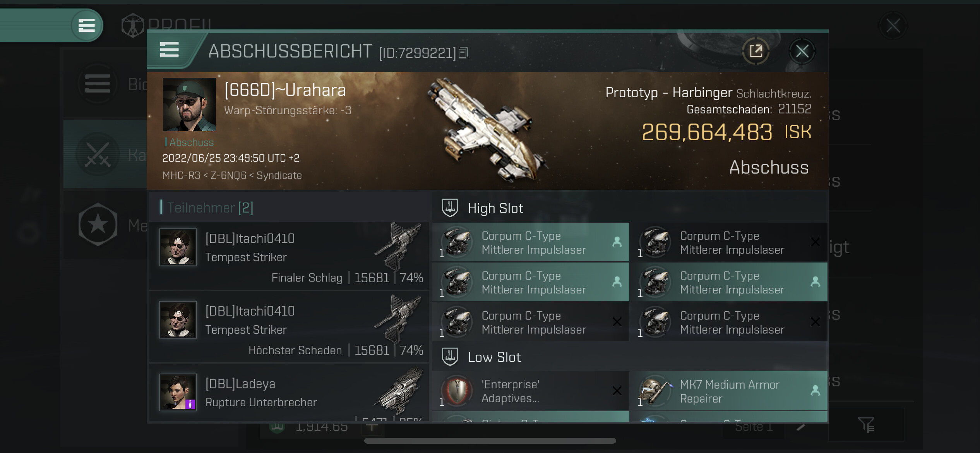Click the horizontal scrollbar at the bottom
Screen dimensions: 980x453
(x=490, y=441)
